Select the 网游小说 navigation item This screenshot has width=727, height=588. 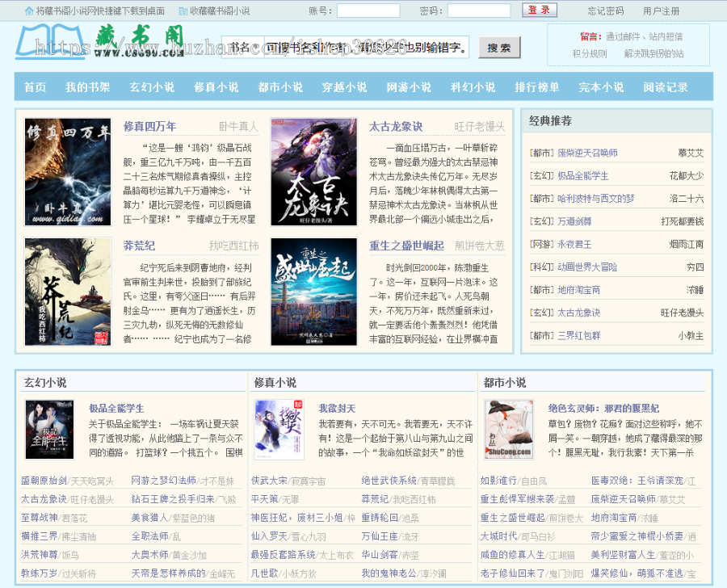point(409,86)
